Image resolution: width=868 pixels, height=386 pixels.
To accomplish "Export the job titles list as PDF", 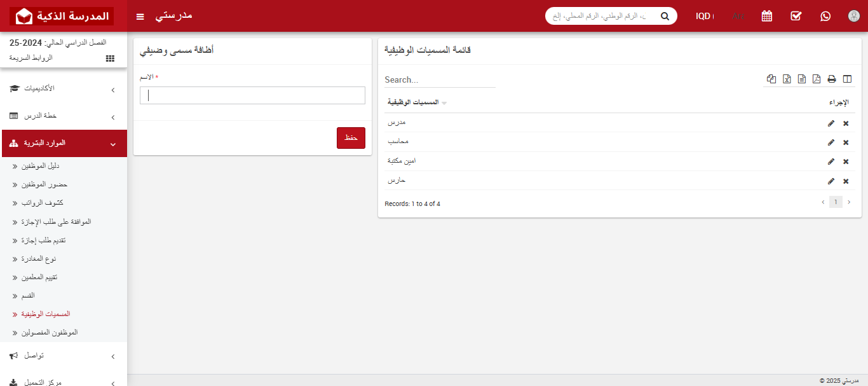I will click(x=817, y=79).
